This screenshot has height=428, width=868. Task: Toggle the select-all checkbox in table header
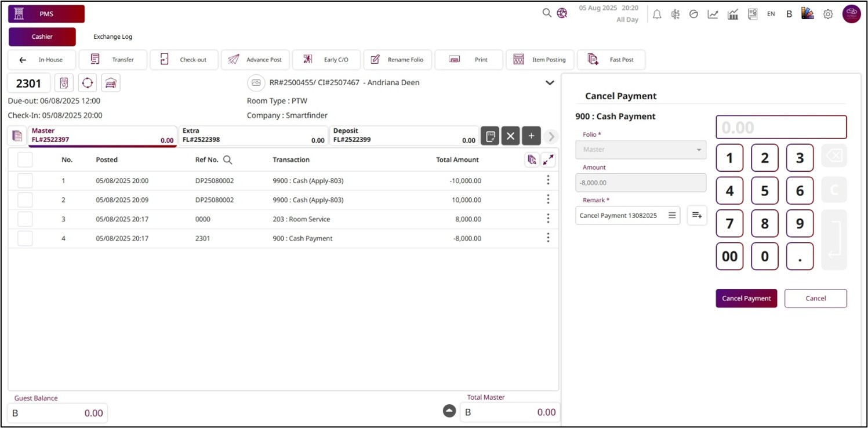pos(25,160)
